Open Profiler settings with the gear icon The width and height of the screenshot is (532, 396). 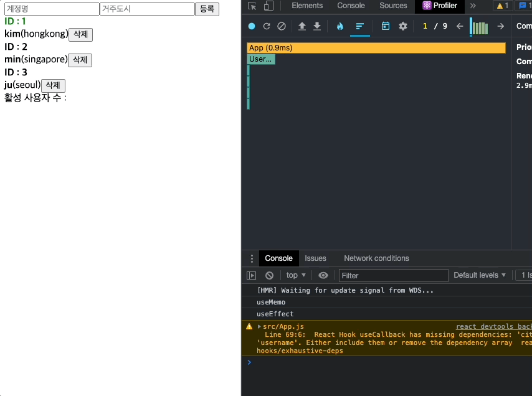tap(402, 26)
